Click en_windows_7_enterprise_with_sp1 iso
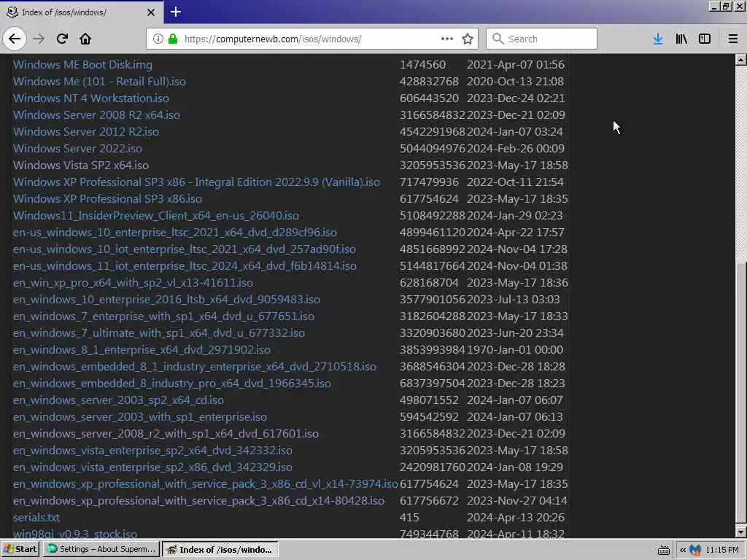 [163, 316]
